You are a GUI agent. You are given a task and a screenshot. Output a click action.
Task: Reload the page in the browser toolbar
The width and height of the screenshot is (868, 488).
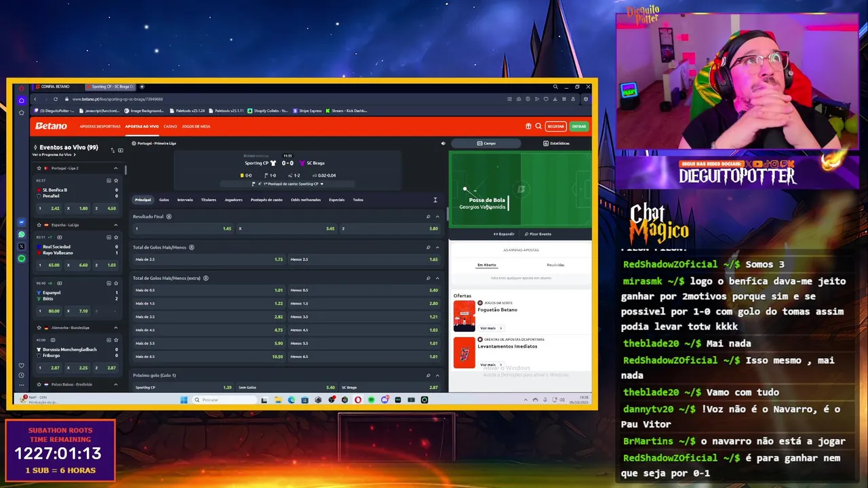(56, 99)
